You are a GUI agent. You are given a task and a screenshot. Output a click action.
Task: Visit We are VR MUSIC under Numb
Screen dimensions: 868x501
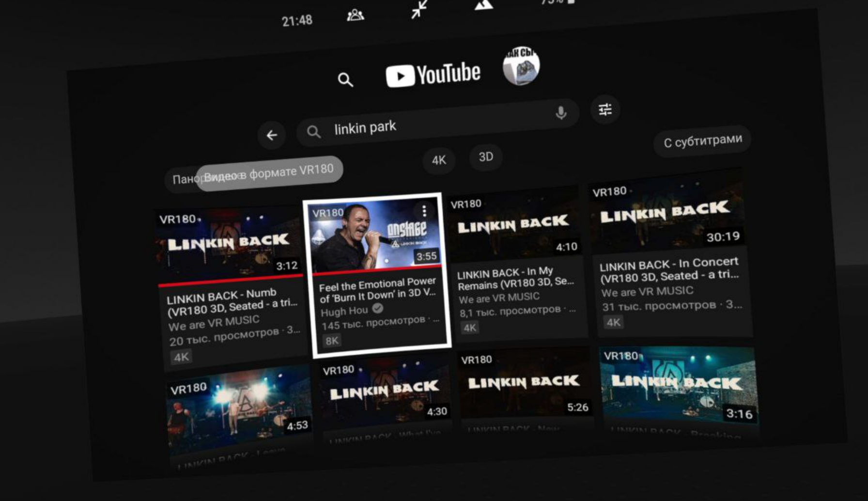(x=214, y=323)
